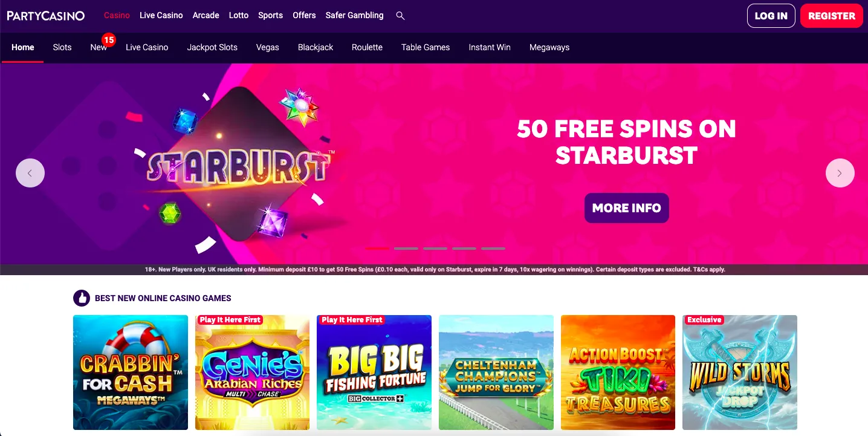Jump to the last carousel indicator
Screen dimensions: 868x436
[x=493, y=249]
